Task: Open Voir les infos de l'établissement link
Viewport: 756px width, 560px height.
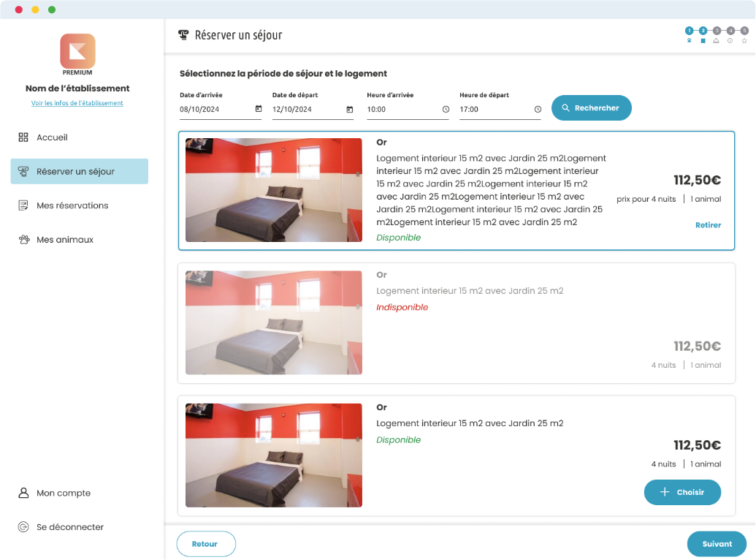Action: (x=77, y=103)
